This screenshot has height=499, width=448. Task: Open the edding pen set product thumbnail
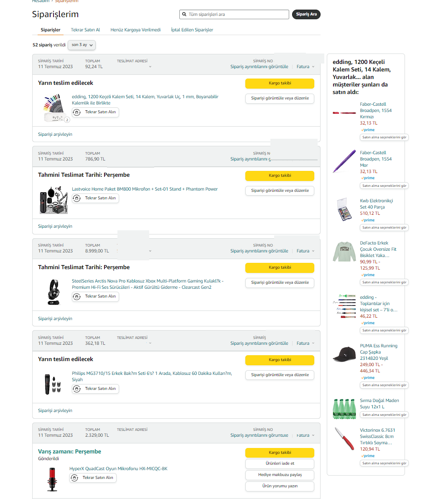53,107
